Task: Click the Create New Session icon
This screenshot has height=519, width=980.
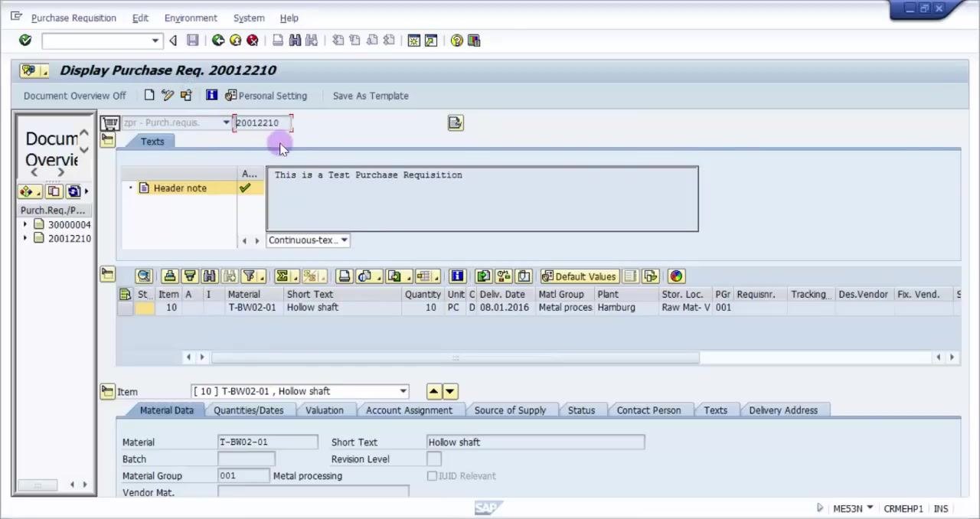Action: coord(414,41)
